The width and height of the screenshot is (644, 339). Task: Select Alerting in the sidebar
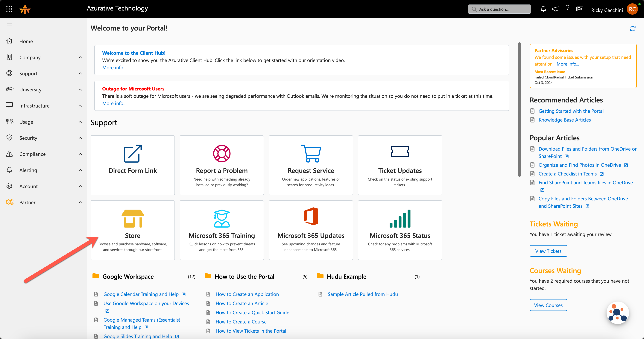pos(28,170)
